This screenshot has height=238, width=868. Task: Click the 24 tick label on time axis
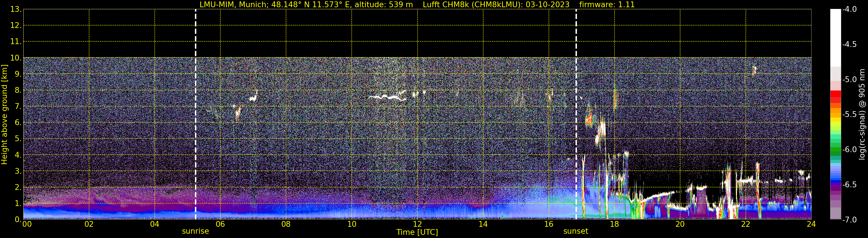point(811,224)
